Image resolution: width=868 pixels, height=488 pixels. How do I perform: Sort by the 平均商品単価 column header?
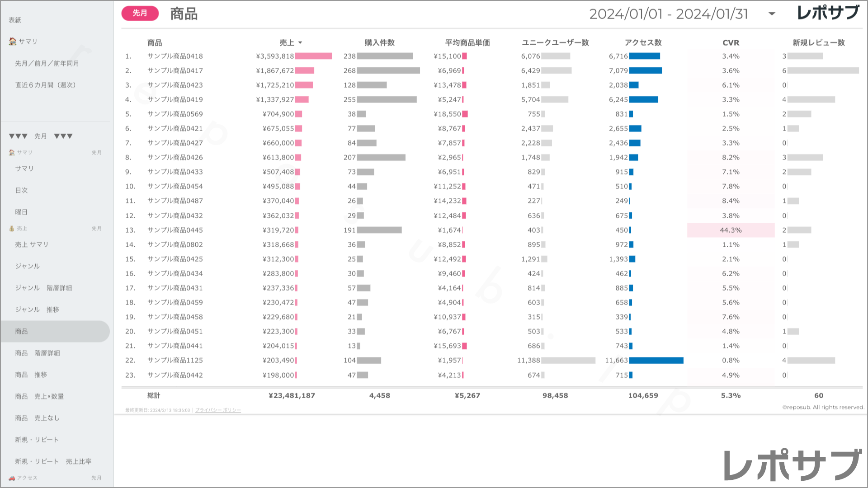467,42
